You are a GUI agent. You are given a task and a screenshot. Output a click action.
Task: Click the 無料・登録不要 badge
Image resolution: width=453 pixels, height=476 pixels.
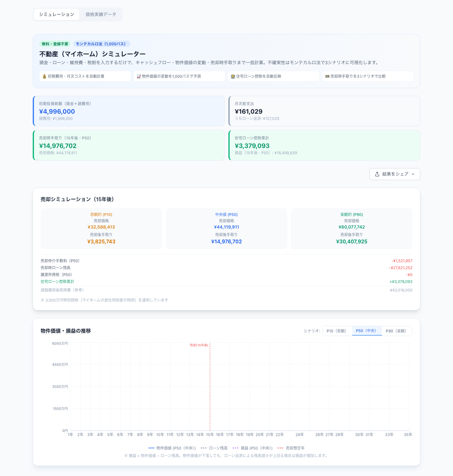click(x=55, y=44)
